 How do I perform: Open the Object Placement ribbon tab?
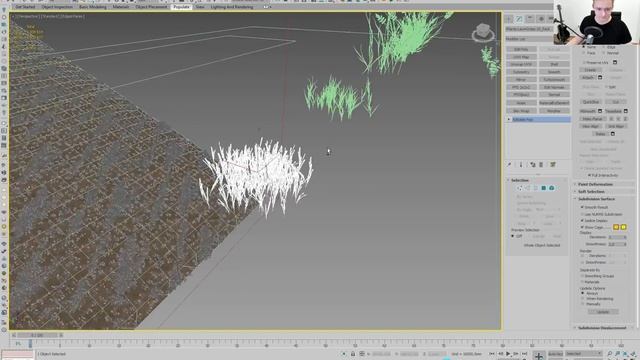pyautogui.click(x=151, y=7)
